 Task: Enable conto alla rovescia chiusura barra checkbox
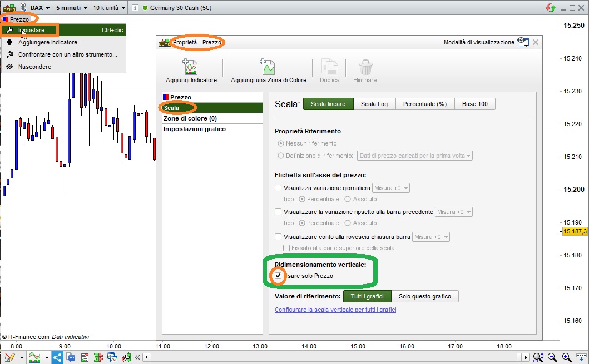278,237
